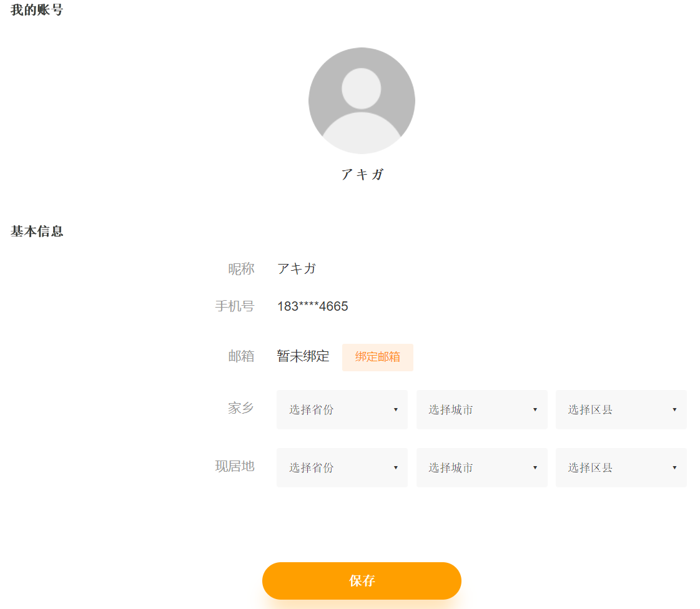Click the 现居地 field label

(x=235, y=466)
